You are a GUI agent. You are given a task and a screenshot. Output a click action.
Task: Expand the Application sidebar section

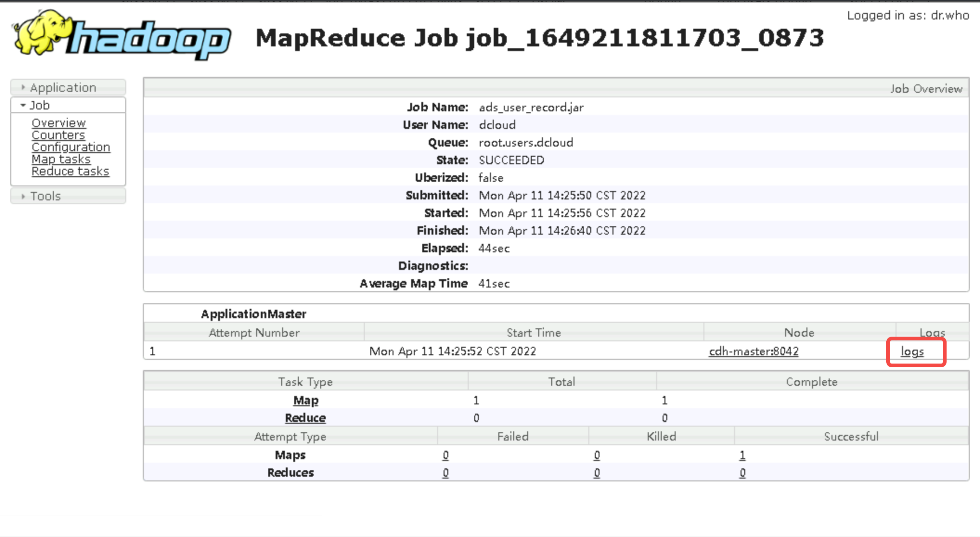[x=68, y=87]
